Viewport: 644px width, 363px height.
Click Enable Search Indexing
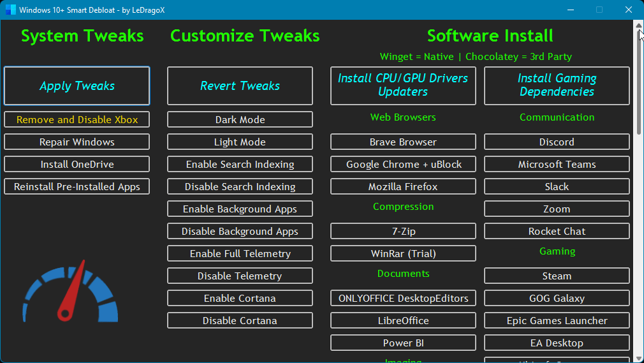(240, 164)
